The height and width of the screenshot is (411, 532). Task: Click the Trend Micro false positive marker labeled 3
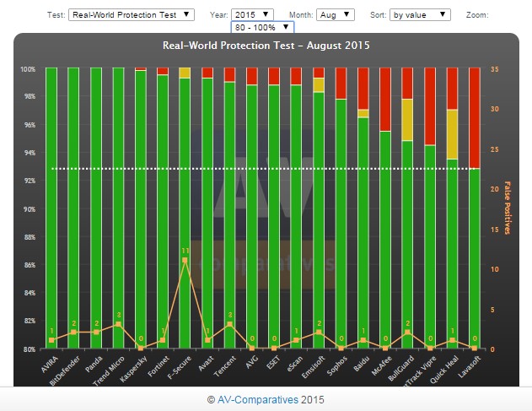click(118, 324)
